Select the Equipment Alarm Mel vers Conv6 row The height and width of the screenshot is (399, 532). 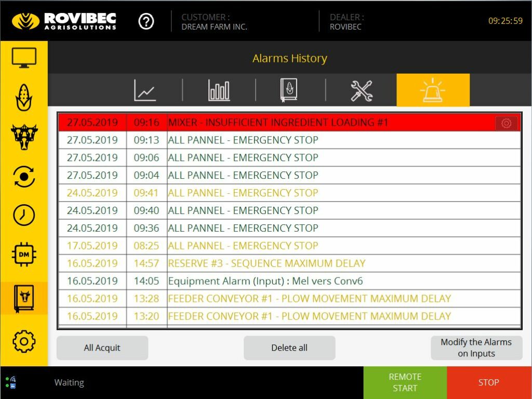click(x=289, y=281)
